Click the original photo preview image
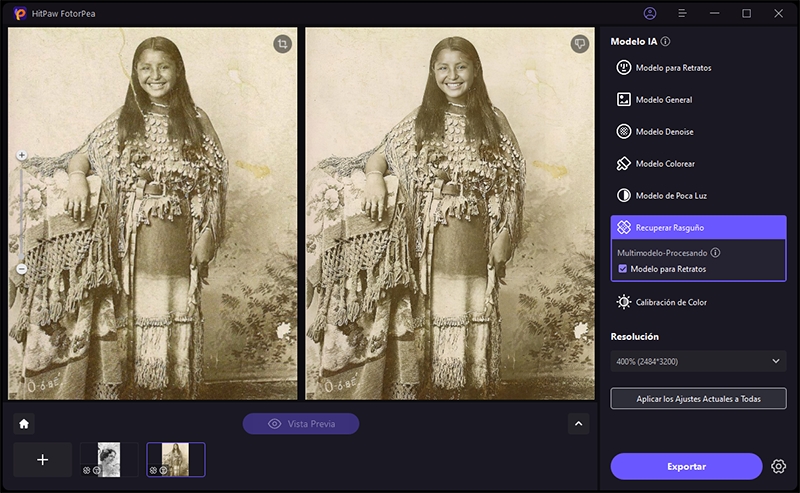Image resolution: width=800 pixels, height=493 pixels. (153, 213)
